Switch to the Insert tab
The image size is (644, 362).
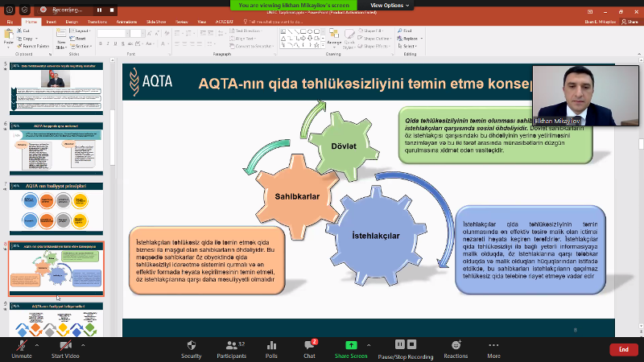[x=52, y=22]
